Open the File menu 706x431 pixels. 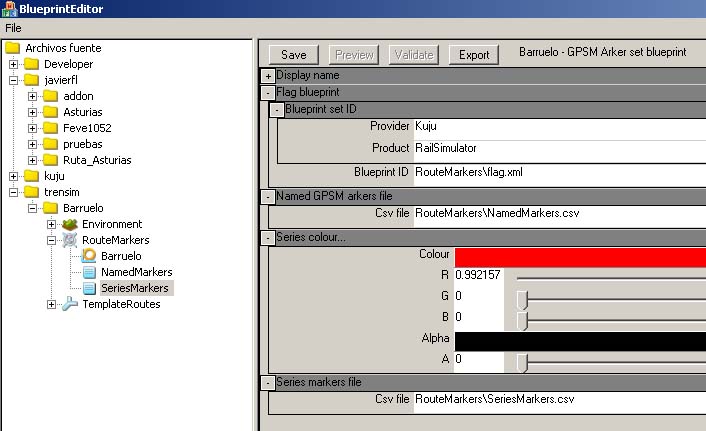click(x=13, y=28)
